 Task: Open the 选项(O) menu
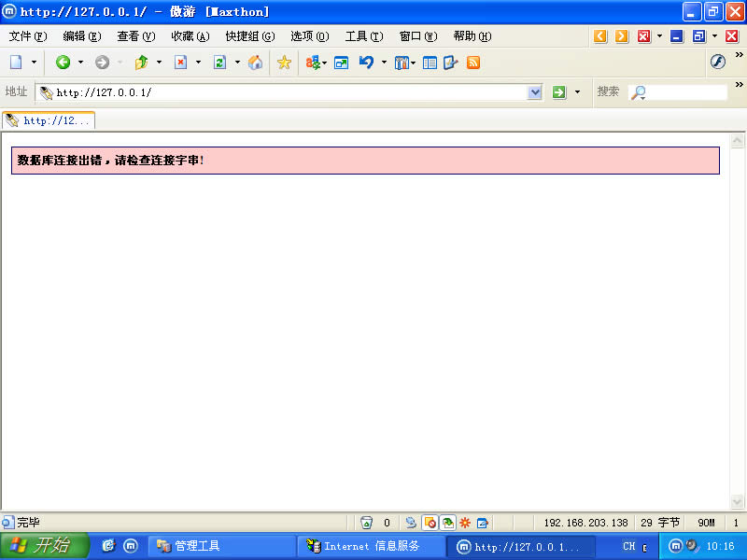[310, 36]
